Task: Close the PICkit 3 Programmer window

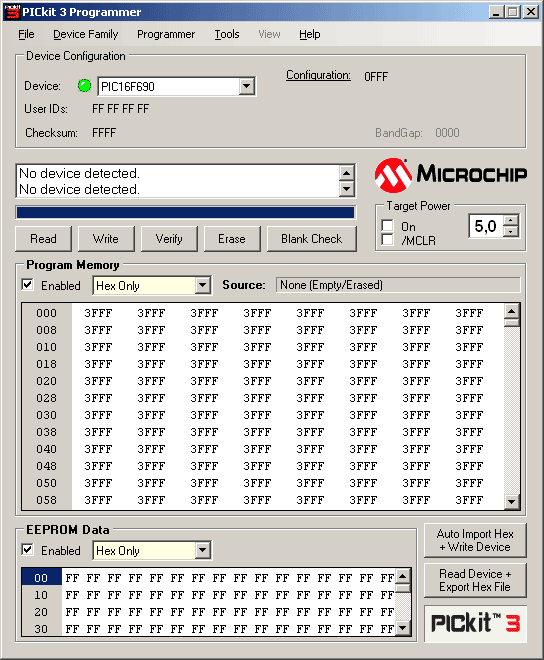Action: tap(531, 12)
